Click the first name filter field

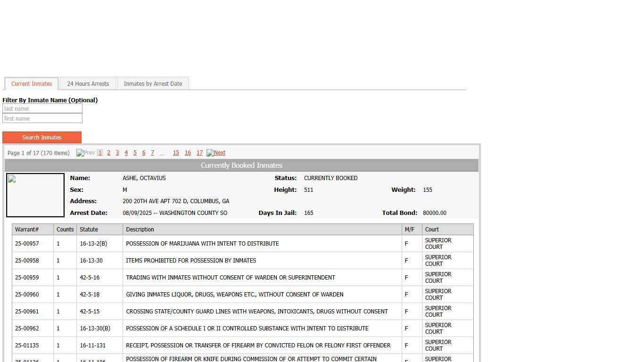coord(42,118)
